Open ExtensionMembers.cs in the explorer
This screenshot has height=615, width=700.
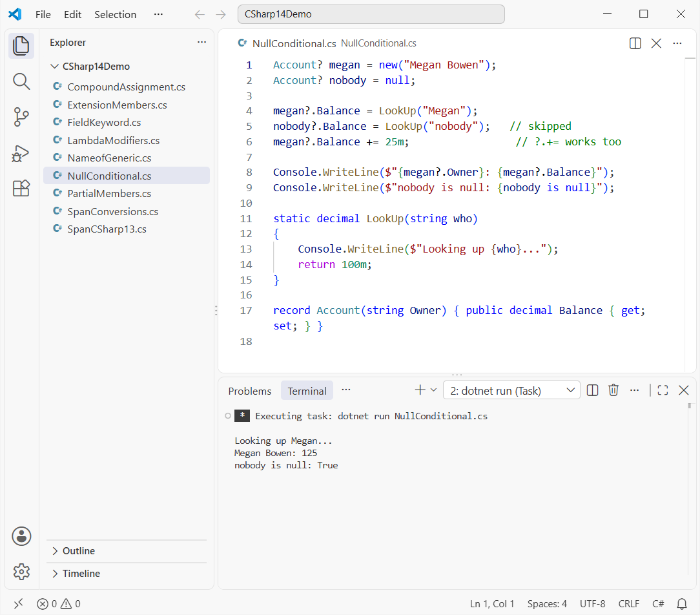coord(127,105)
